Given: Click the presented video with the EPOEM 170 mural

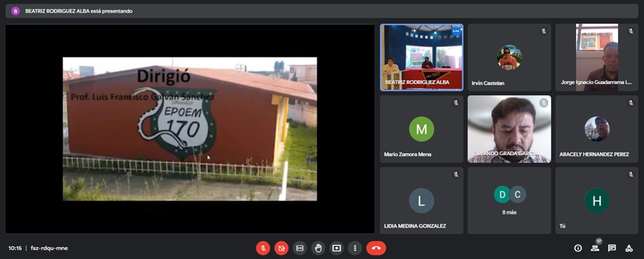Looking at the screenshot, I should pyautogui.click(x=189, y=129).
